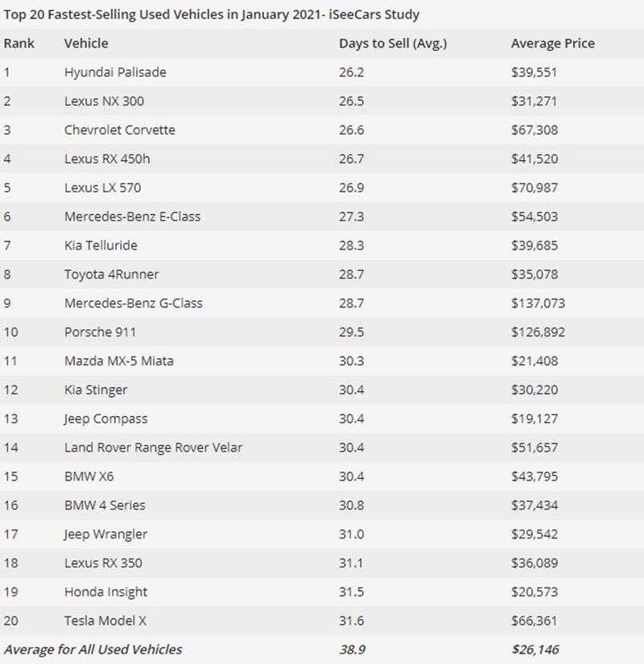Click the Honda Insight price $20,573
644x664 pixels.
click(x=535, y=592)
